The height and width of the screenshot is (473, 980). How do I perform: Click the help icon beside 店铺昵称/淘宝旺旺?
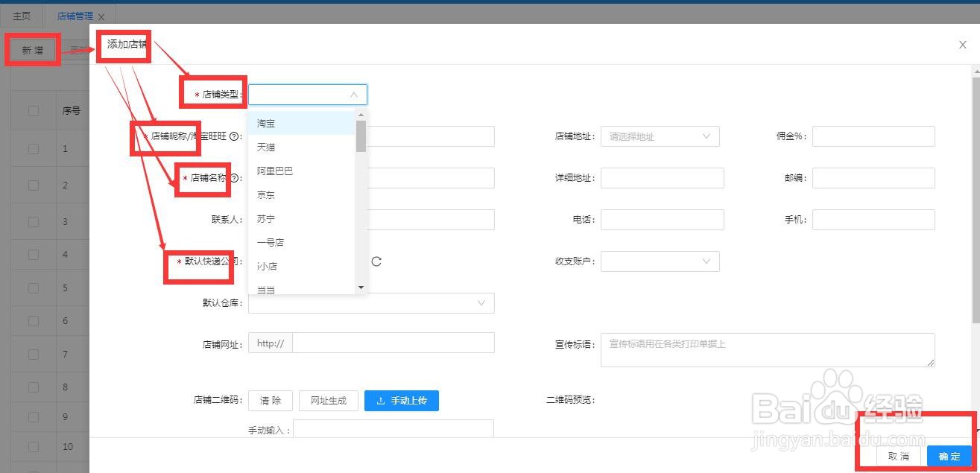(x=234, y=136)
